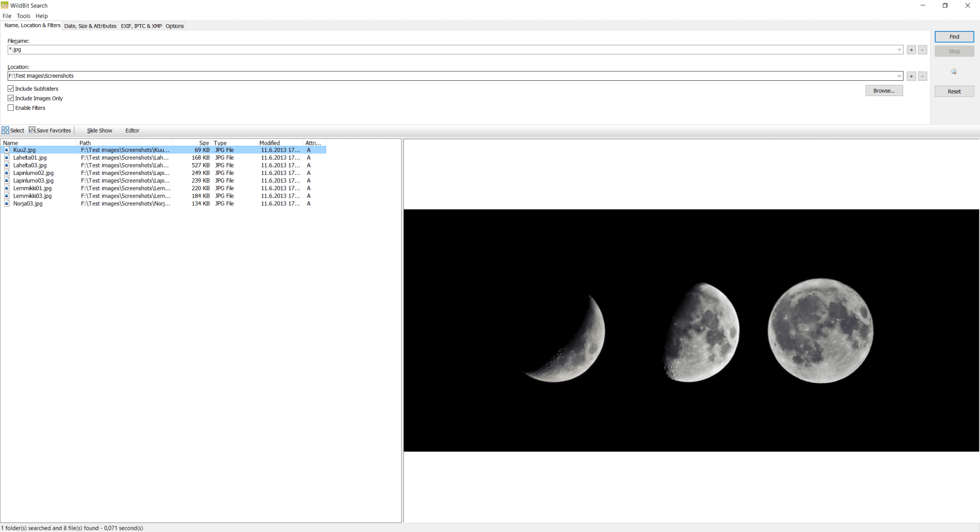Switch to Date, Size & Attributes tab
Screen dimensions: 980x532
pos(90,26)
